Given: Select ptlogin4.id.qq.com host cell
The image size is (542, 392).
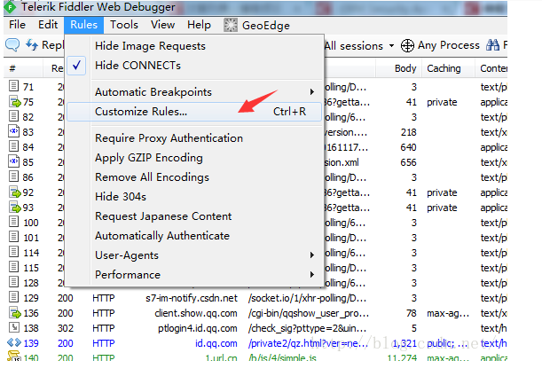Looking at the screenshot, I should point(198,328).
